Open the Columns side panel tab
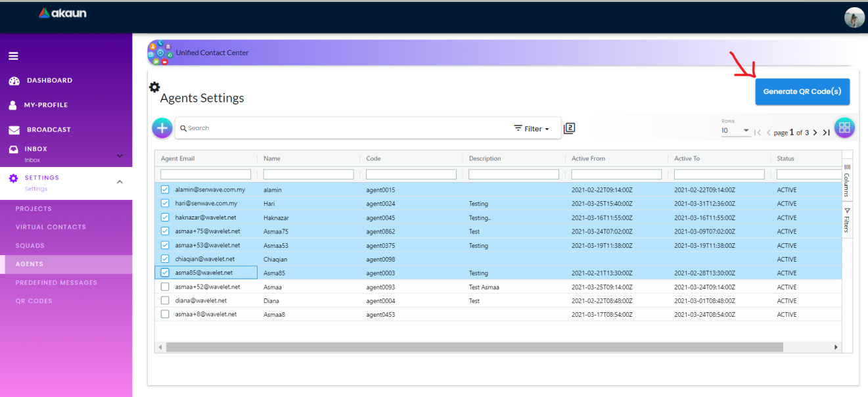This screenshot has width=868, height=397. 847,181
